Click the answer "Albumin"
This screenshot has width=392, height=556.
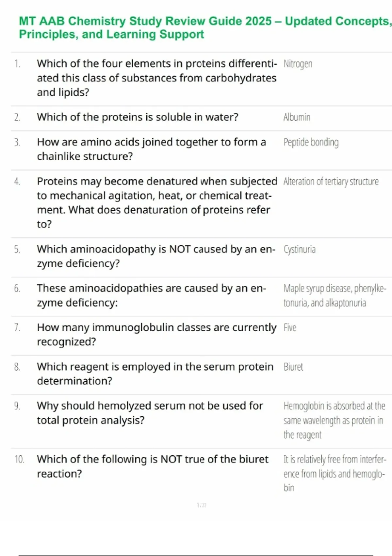[297, 117]
